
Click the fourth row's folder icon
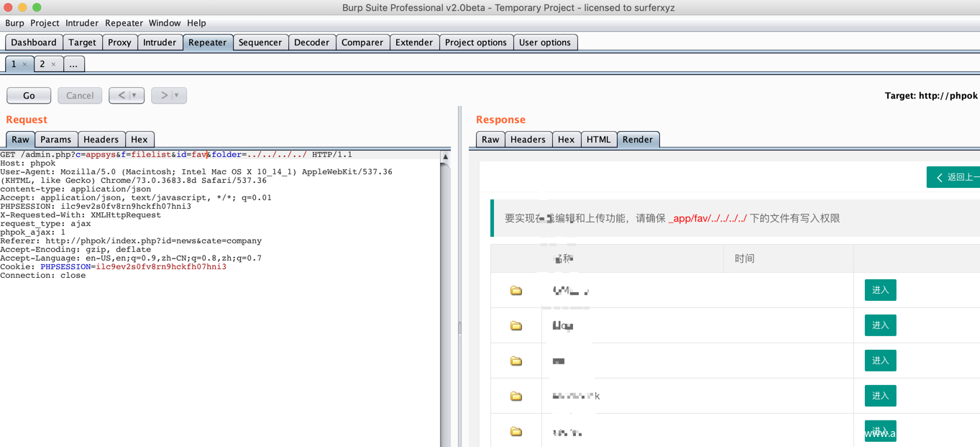pyautogui.click(x=516, y=397)
